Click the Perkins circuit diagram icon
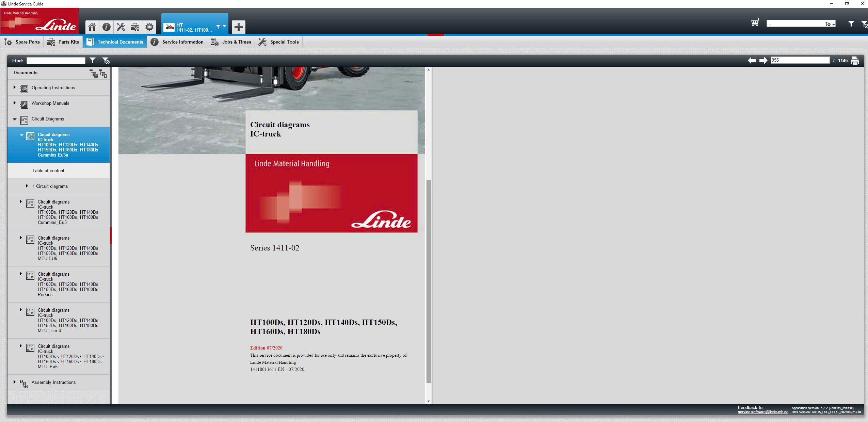The image size is (868, 422). click(x=30, y=276)
